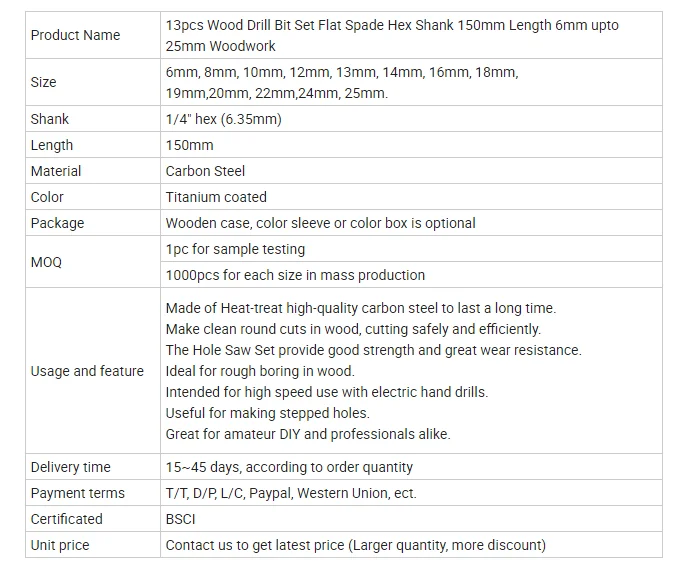Select the Shank row label

[50, 119]
